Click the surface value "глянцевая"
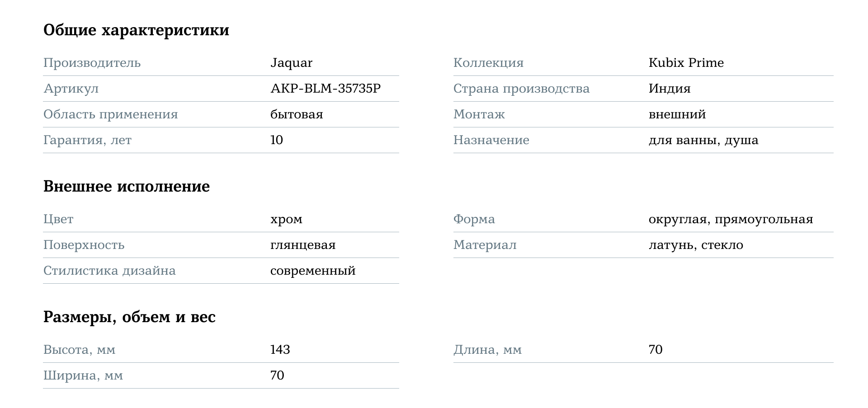 [303, 245]
